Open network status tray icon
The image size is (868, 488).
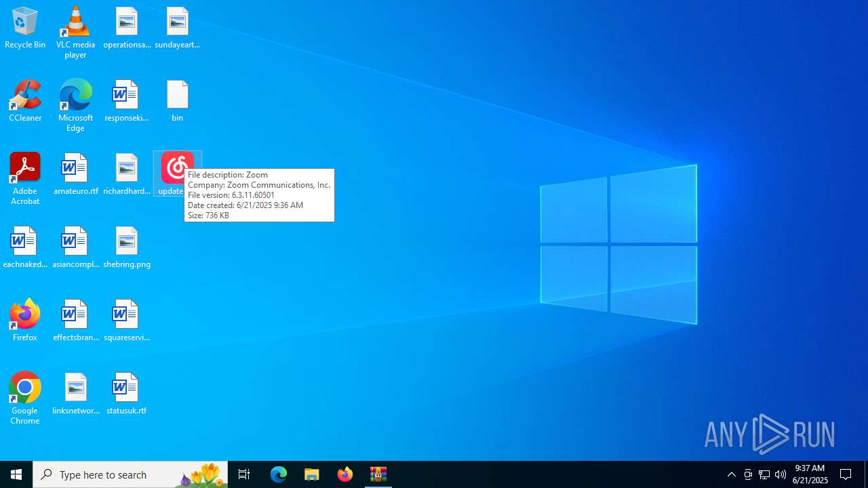point(764,474)
